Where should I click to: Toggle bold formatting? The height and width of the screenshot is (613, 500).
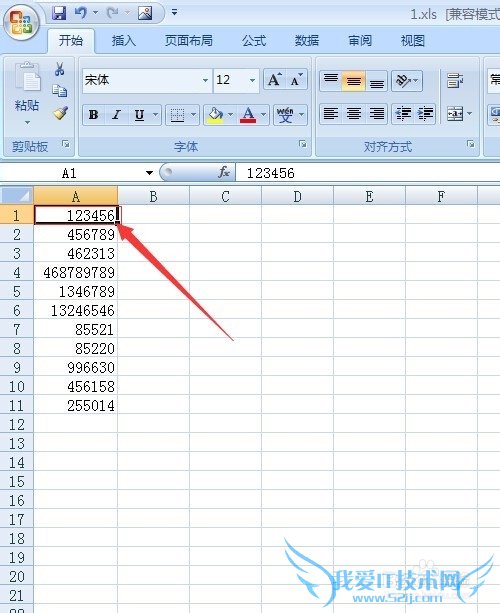(x=93, y=115)
